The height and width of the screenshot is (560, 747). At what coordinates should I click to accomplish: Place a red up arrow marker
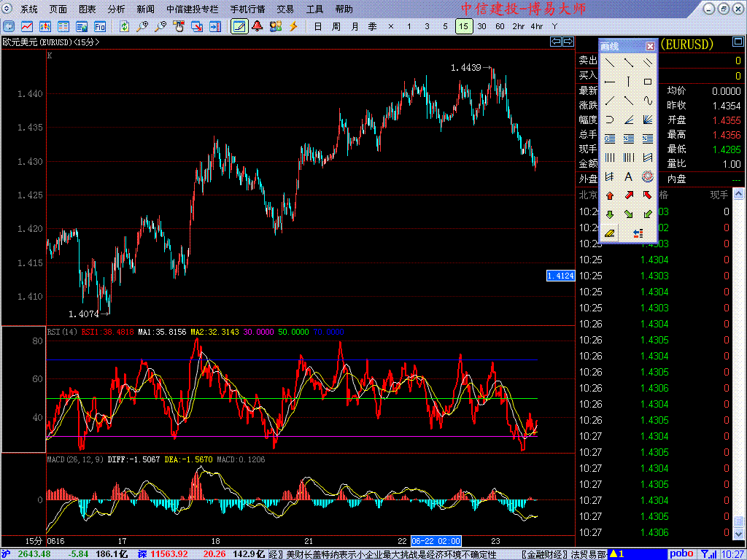610,195
